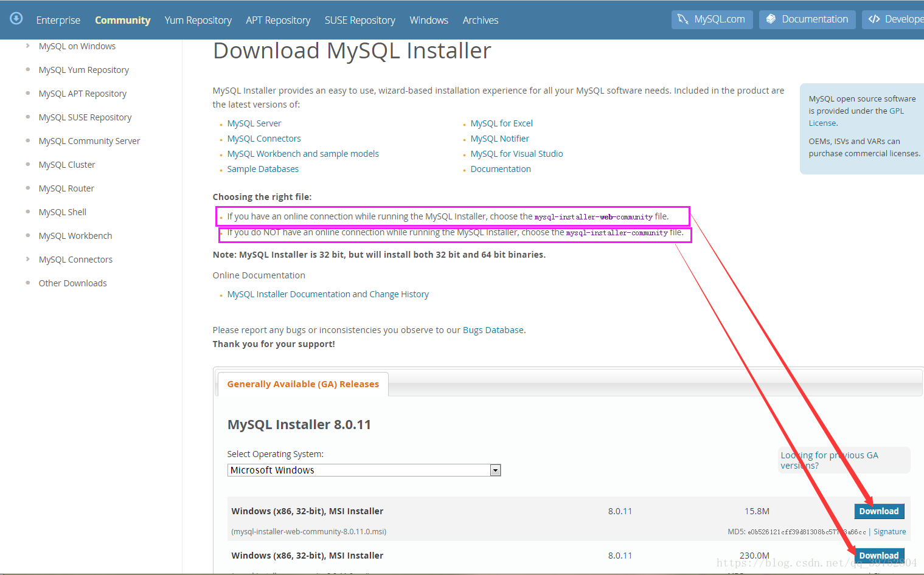Open the Windows tab
Image resolution: width=924 pixels, height=575 pixels.
click(429, 20)
